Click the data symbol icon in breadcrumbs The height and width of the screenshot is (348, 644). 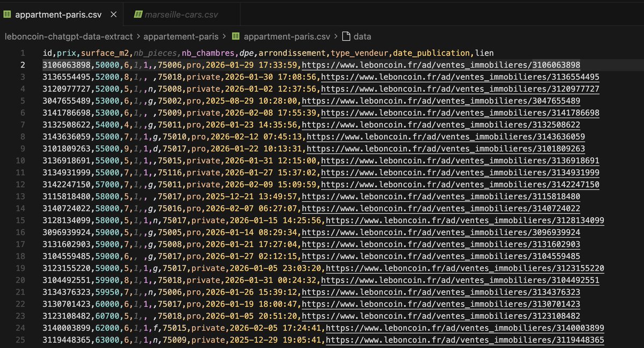tap(347, 37)
